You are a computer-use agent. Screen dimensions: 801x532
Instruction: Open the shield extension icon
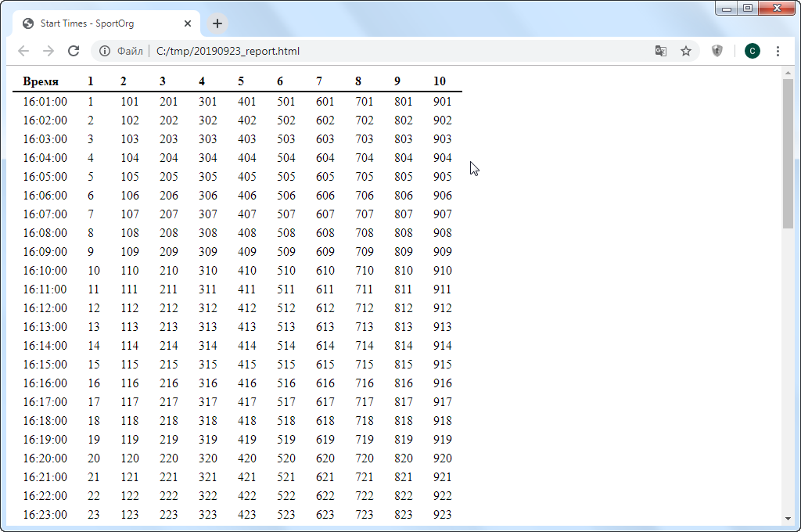[x=717, y=51]
